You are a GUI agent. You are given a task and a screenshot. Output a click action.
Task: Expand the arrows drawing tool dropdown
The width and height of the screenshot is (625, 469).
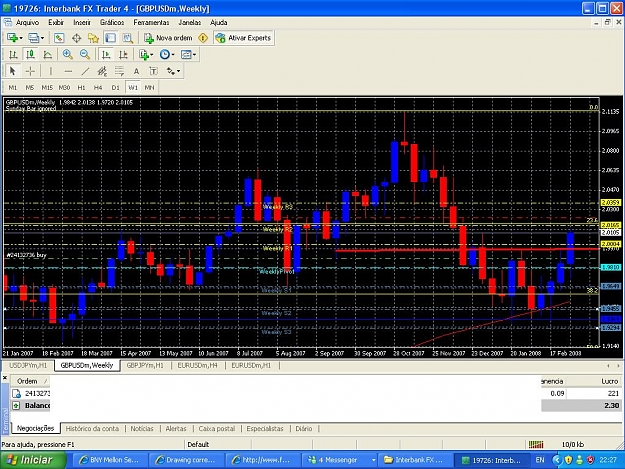(178, 71)
